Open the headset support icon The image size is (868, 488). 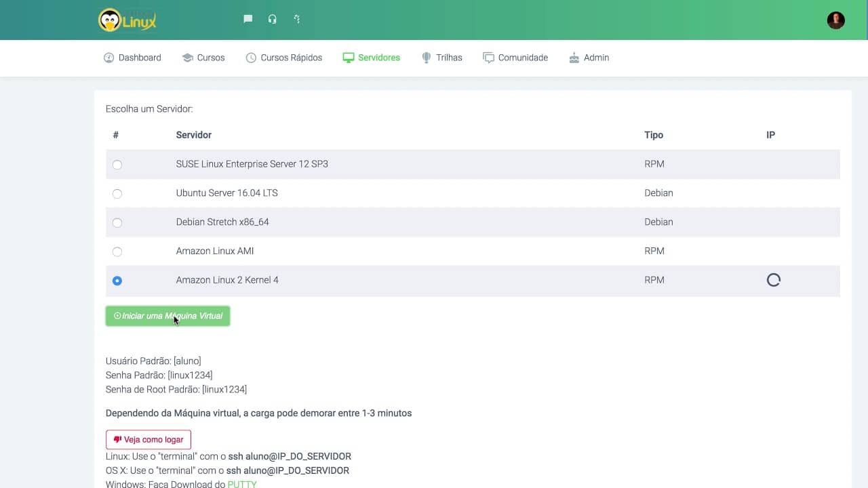coord(272,19)
